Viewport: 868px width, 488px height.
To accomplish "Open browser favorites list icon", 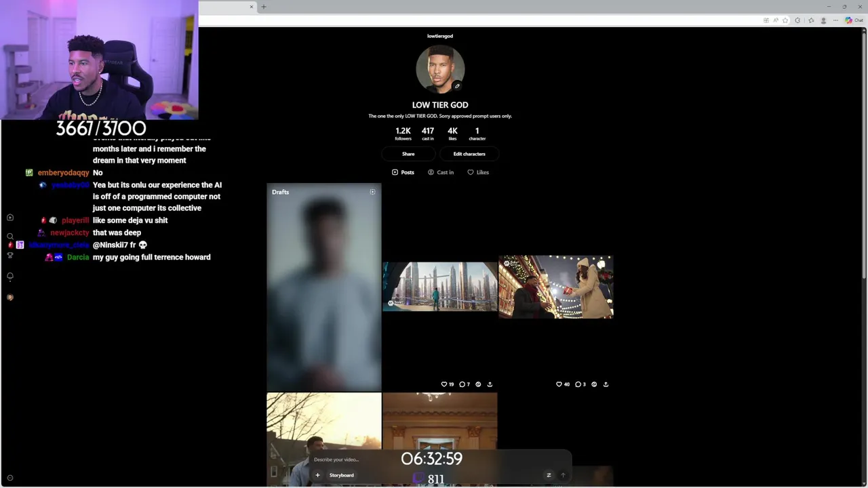I will point(811,20).
